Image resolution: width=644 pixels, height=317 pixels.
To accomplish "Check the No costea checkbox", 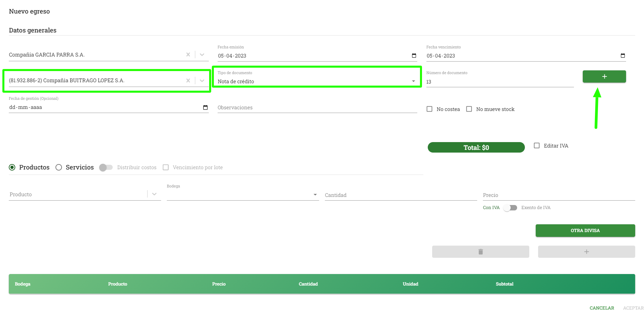I will pyautogui.click(x=429, y=109).
